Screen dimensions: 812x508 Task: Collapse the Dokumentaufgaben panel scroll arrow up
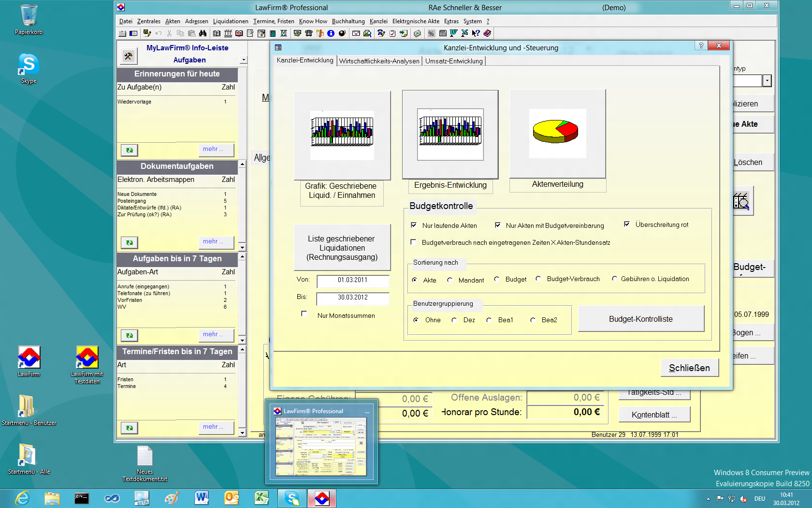pos(242,164)
